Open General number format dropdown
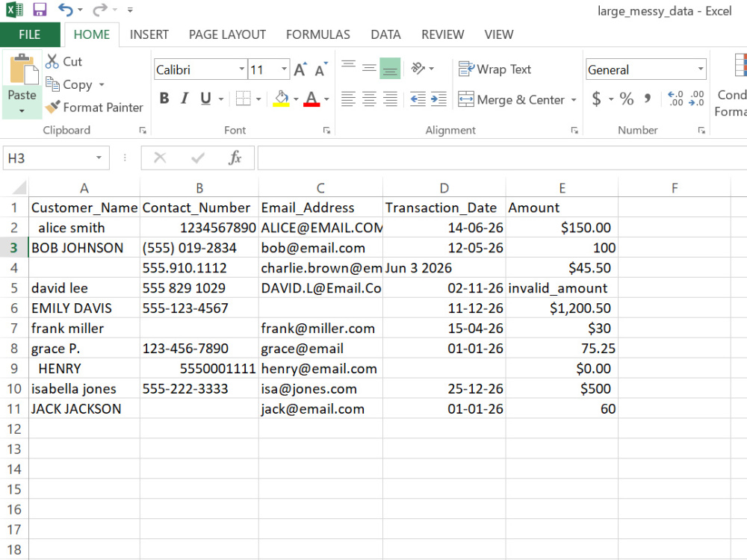 pos(701,69)
